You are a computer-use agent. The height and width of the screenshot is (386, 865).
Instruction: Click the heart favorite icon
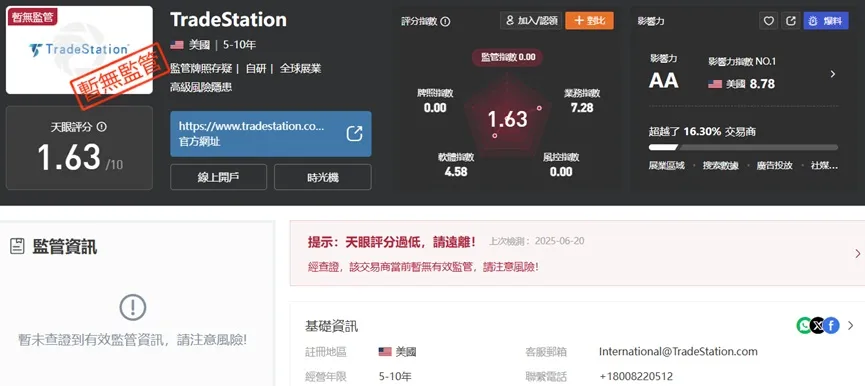768,21
